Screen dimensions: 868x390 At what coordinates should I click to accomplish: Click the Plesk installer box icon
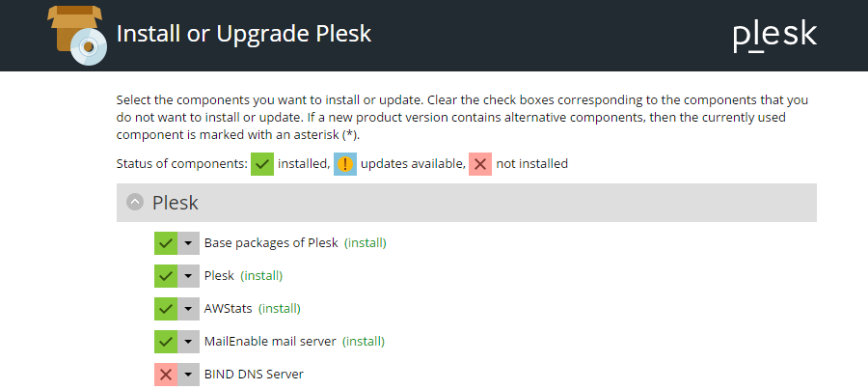point(77,33)
